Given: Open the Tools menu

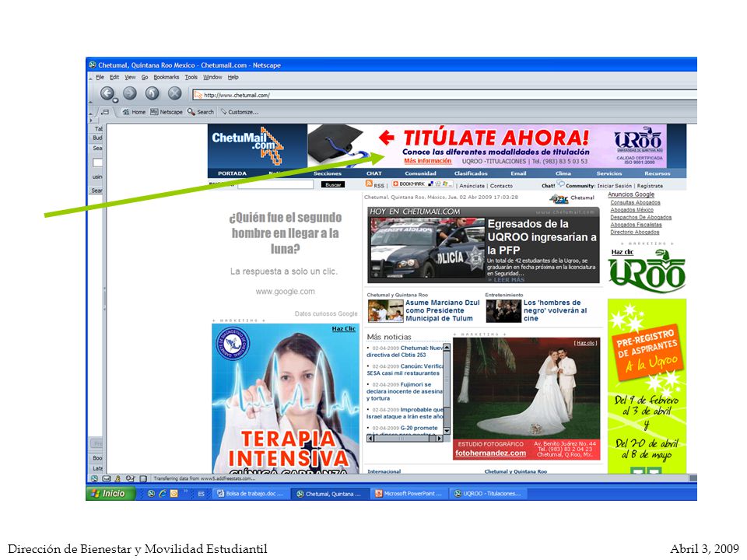Looking at the screenshot, I should click(x=191, y=77).
